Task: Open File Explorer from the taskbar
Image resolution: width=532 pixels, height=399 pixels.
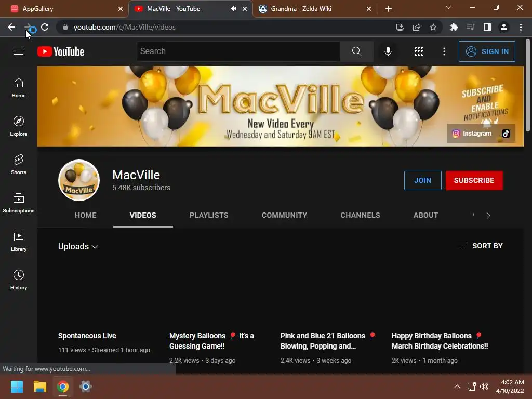Action: 39,387
